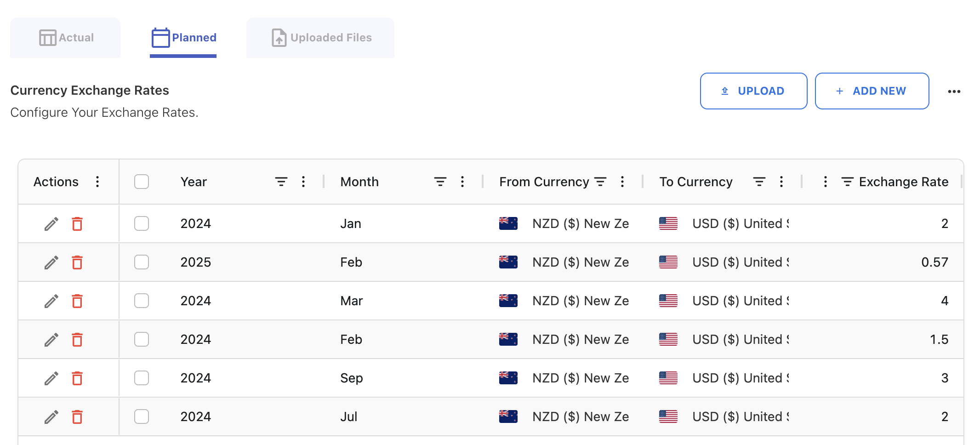Open filter for the Year column

pos(281,182)
